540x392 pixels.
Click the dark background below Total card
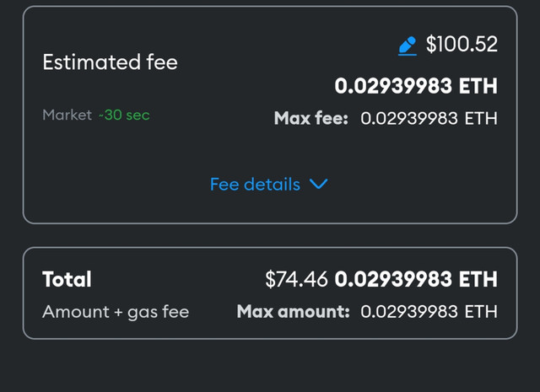pyautogui.click(x=270, y=367)
